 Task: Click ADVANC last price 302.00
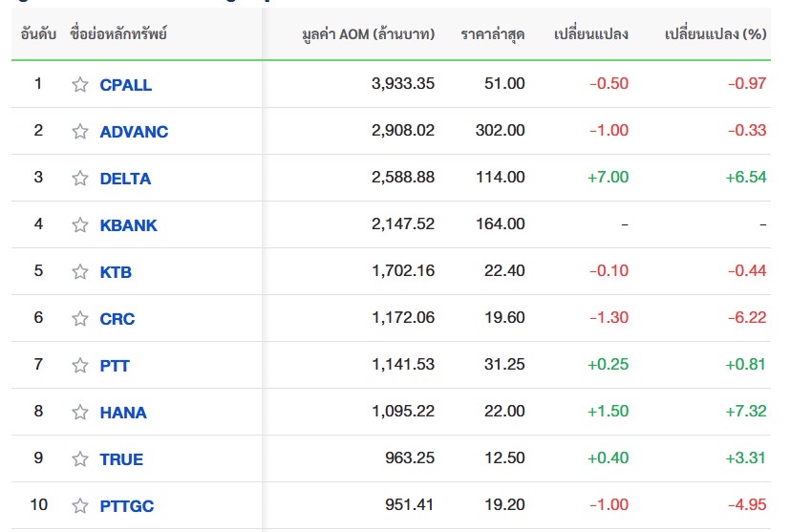pos(501,131)
